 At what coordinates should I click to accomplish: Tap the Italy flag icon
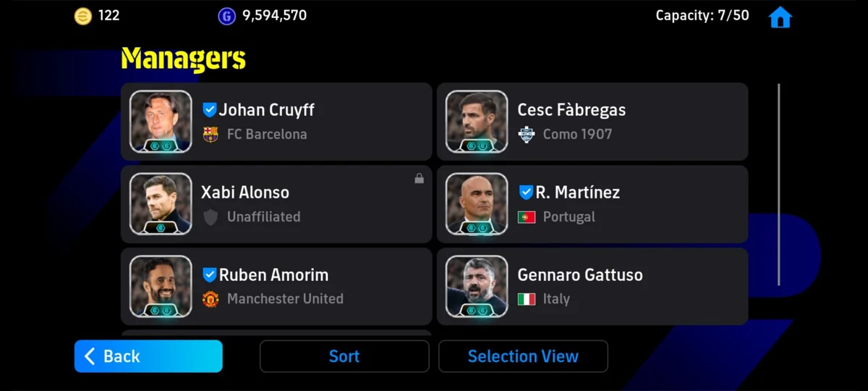coord(527,298)
